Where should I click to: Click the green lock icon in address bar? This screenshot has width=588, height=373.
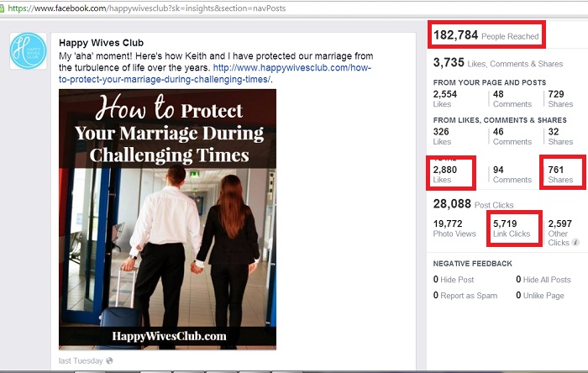(x=2, y=8)
